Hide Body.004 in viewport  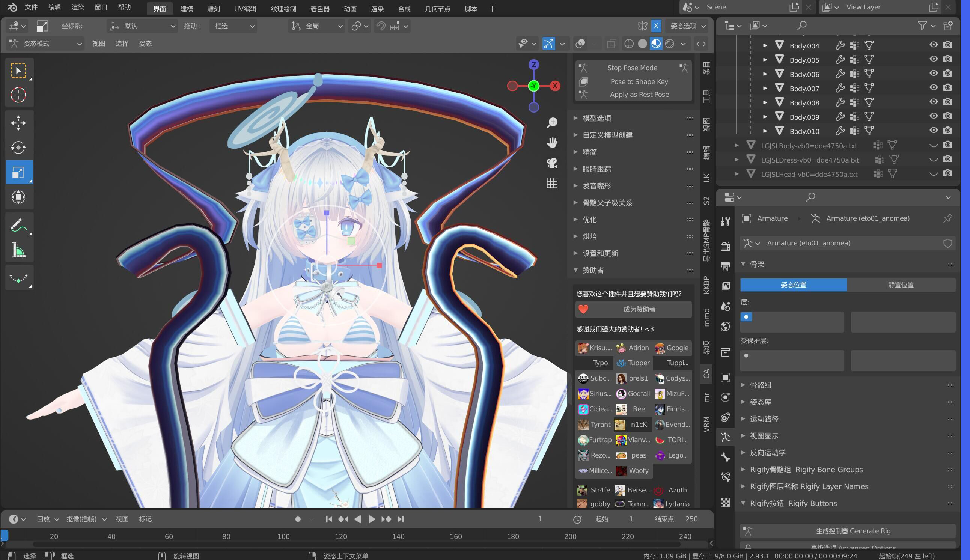pos(934,45)
